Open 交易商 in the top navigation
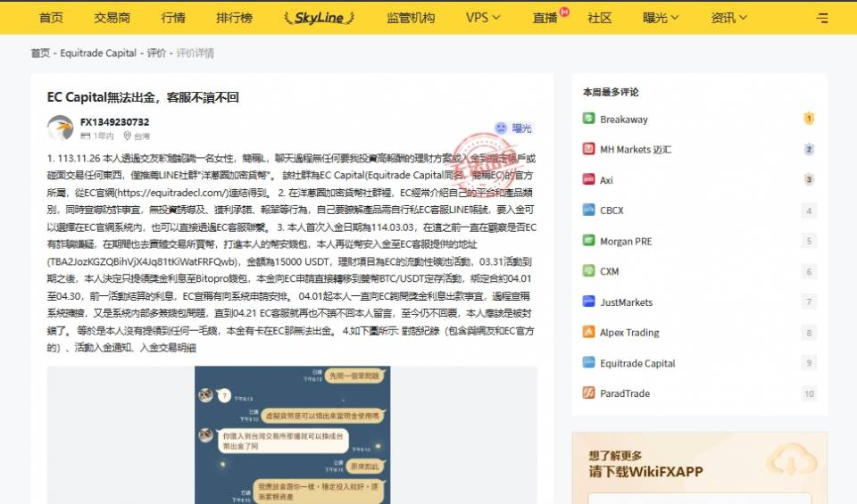This screenshot has height=504, width=857. coord(112,18)
